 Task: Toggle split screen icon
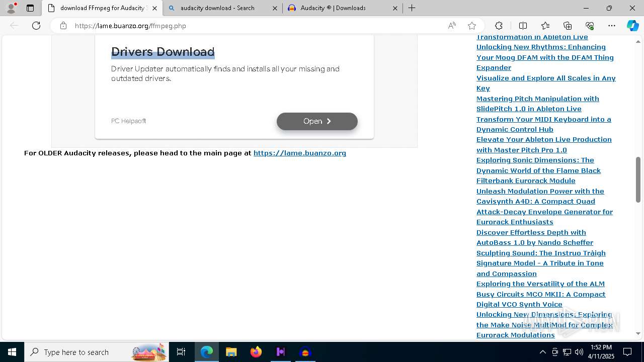[523, 26]
